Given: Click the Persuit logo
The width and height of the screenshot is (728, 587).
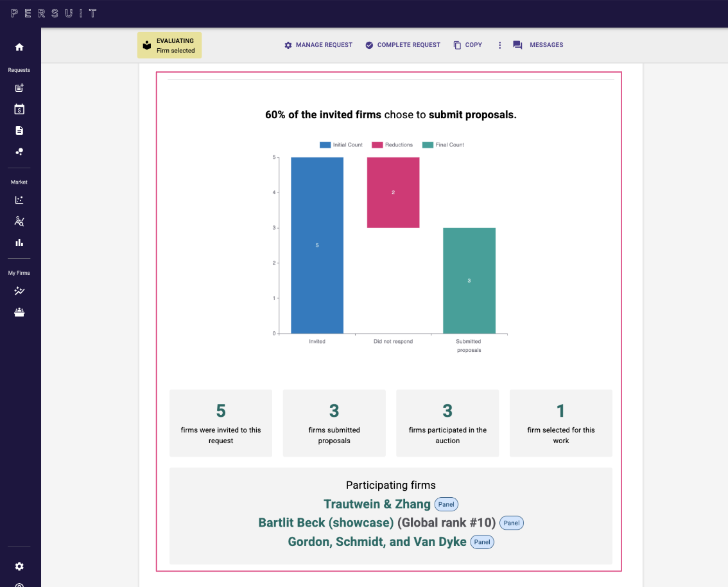Looking at the screenshot, I should pos(54,13).
